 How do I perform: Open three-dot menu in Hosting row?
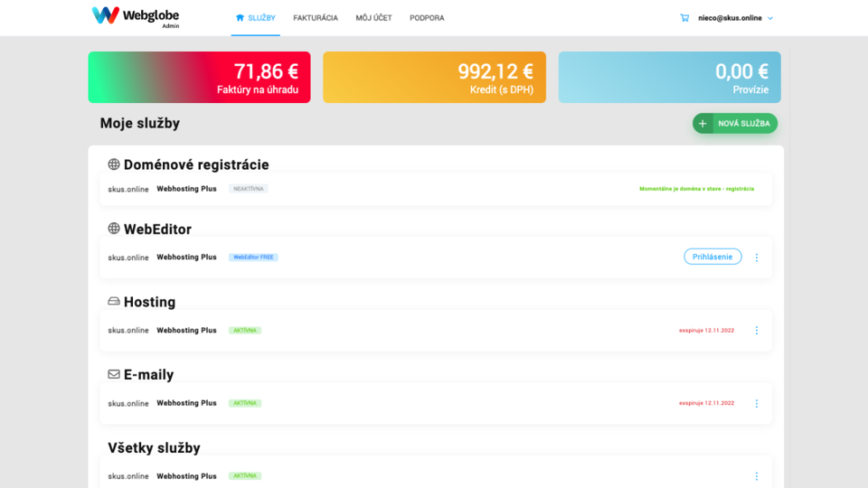757,331
